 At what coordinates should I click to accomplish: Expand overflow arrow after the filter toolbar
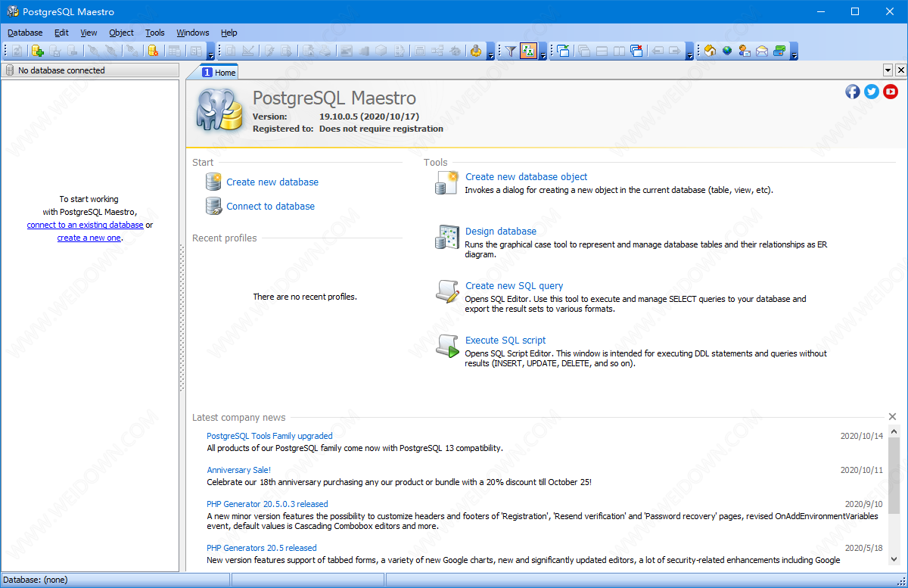pos(543,51)
